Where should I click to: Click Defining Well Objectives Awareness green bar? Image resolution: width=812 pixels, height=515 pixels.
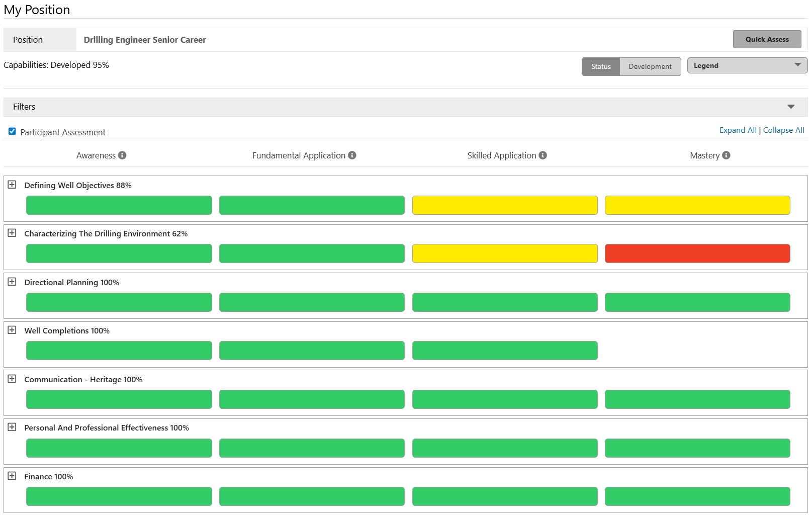(x=119, y=205)
